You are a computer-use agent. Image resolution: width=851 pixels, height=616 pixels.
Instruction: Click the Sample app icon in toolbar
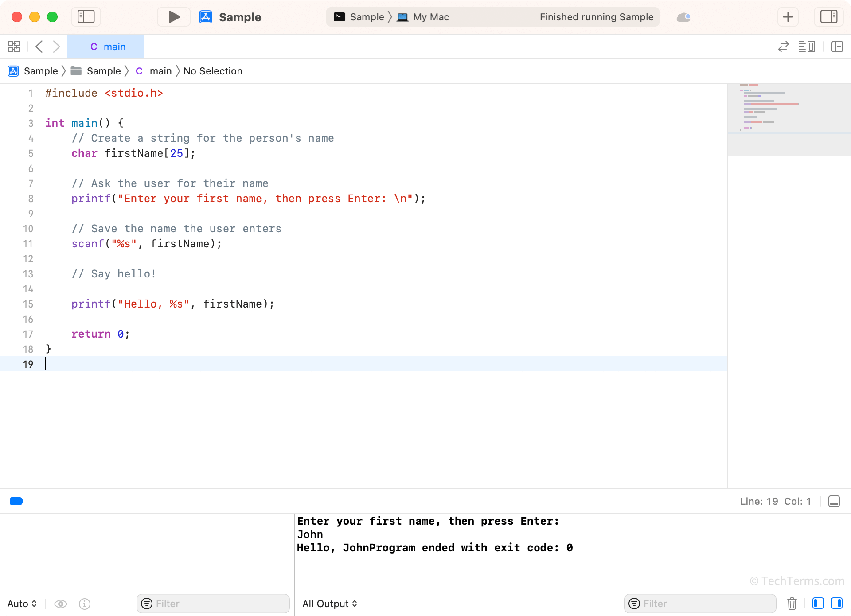[x=206, y=17]
